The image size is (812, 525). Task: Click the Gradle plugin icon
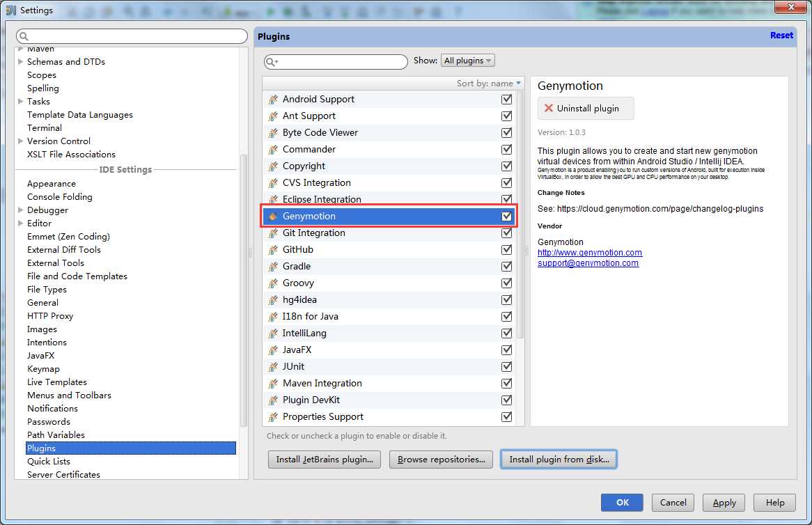tap(273, 267)
